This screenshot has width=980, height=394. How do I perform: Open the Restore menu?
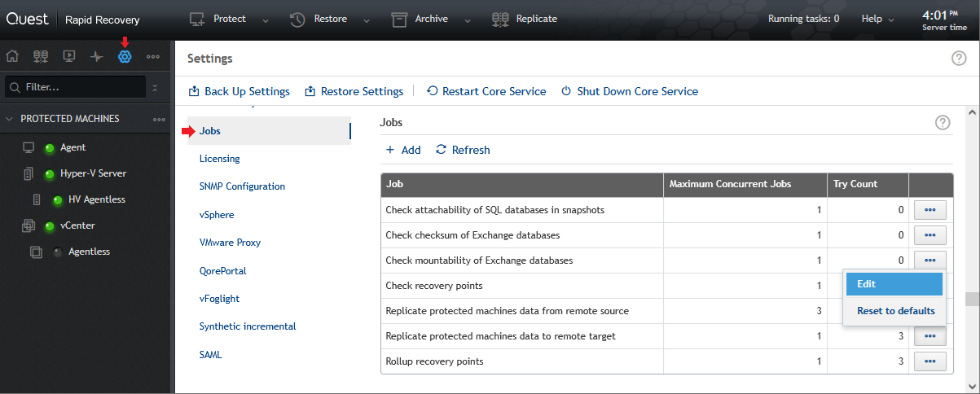tap(319, 19)
